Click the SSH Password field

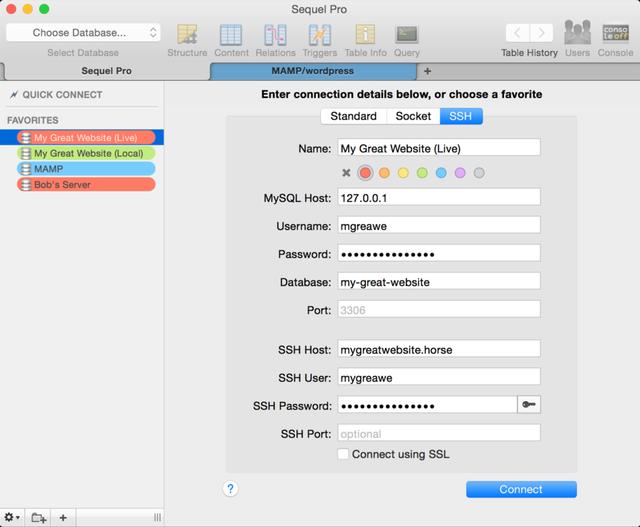(x=427, y=405)
